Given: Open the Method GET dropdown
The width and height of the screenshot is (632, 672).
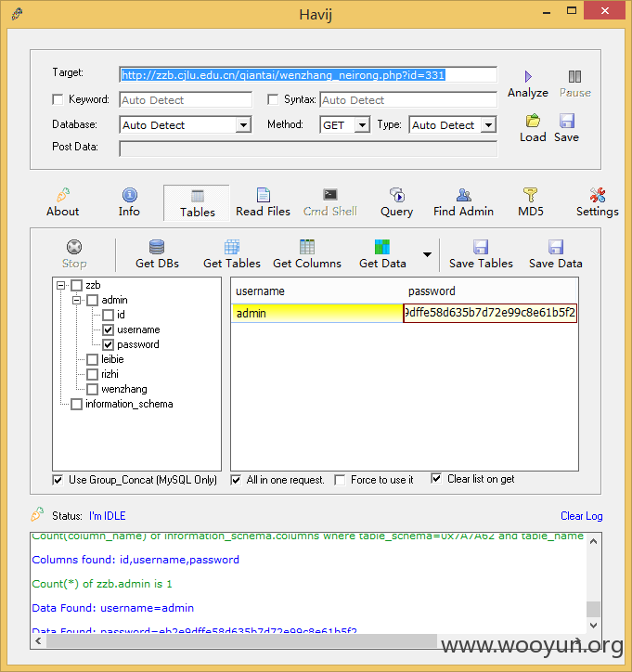Looking at the screenshot, I should pos(363,125).
